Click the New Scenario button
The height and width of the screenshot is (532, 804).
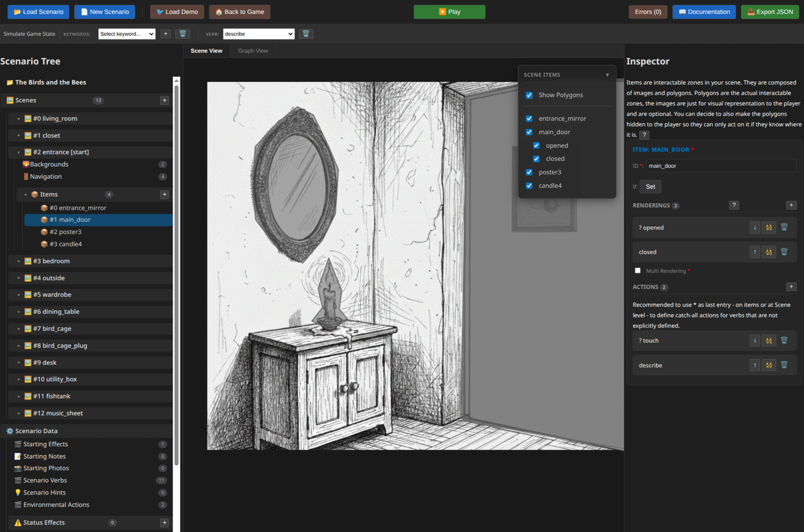pos(105,12)
